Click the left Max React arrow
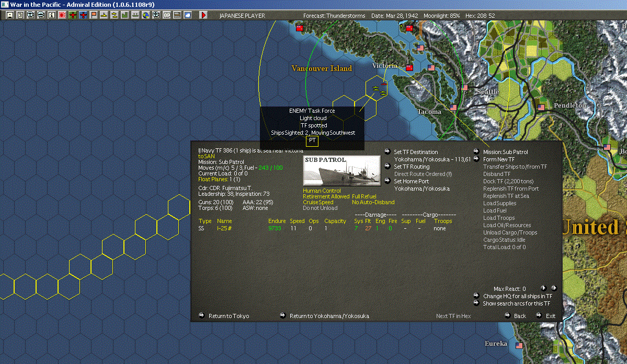 coord(543,288)
